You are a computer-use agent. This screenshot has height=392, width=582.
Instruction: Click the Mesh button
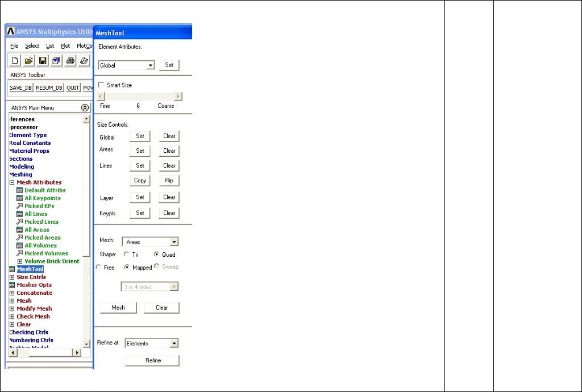tap(118, 308)
